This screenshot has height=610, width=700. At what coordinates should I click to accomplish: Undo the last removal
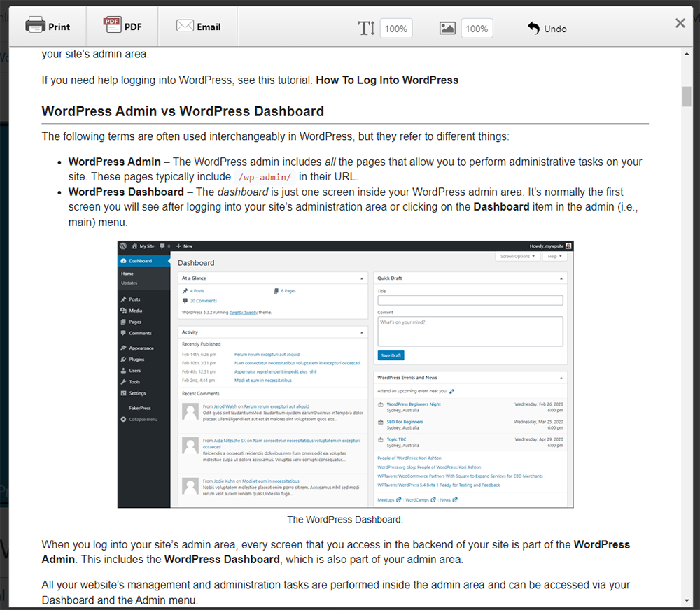click(x=547, y=29)
